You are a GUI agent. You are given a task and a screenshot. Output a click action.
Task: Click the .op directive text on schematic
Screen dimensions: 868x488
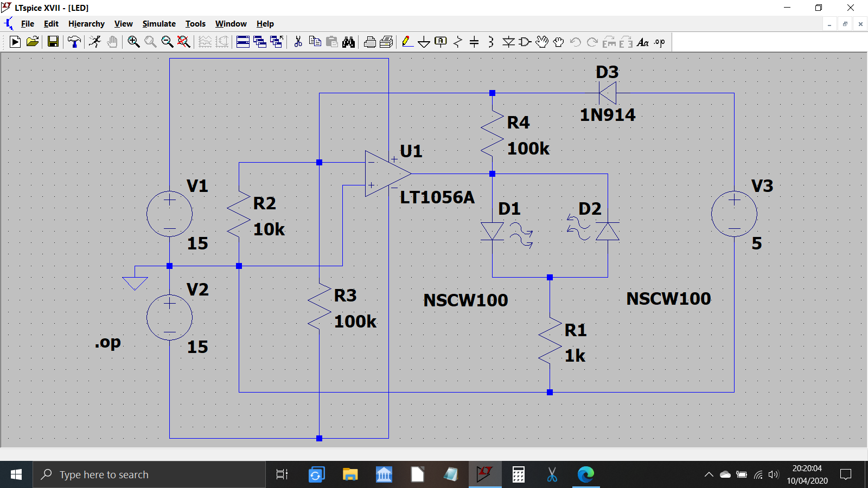[x=108, y=343]
